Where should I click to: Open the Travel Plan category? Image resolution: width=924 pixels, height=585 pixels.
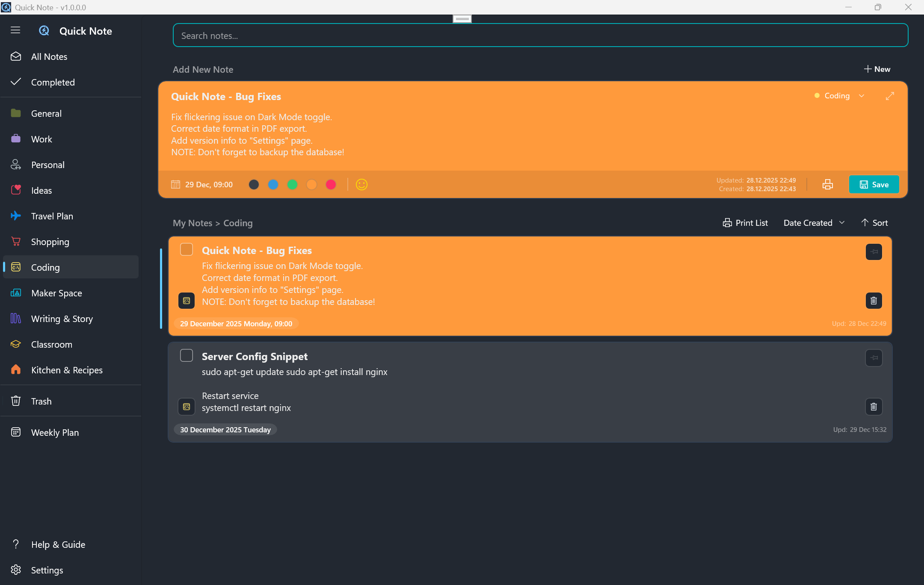[52, 216]
